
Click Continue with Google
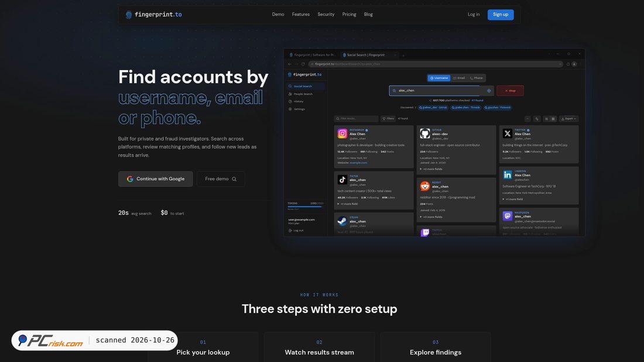coord(155,179)
